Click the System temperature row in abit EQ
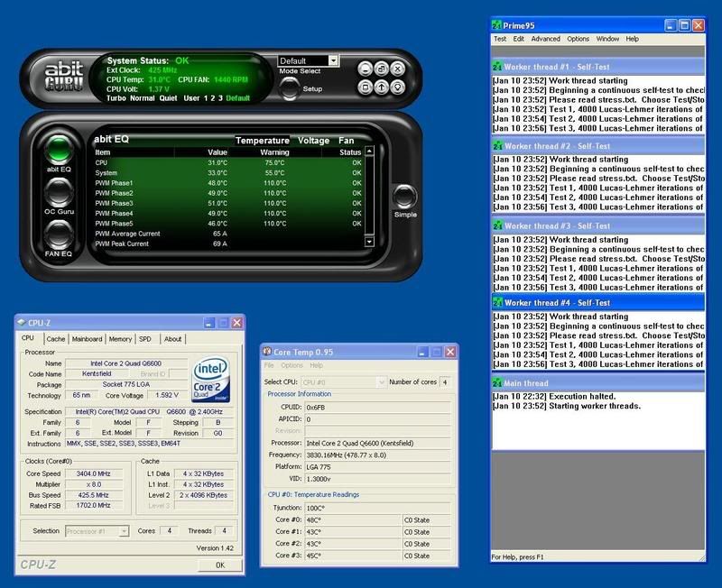The height and width of the screenshot is (588, 722). click(x=228, y=173)
